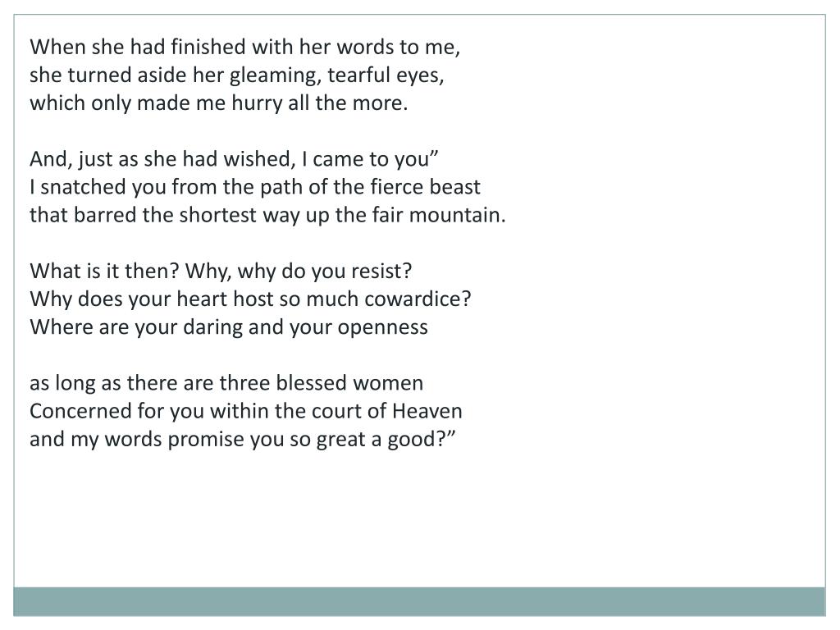Click the line "When she had finished with her words to me,"

(x=244, y=47)
